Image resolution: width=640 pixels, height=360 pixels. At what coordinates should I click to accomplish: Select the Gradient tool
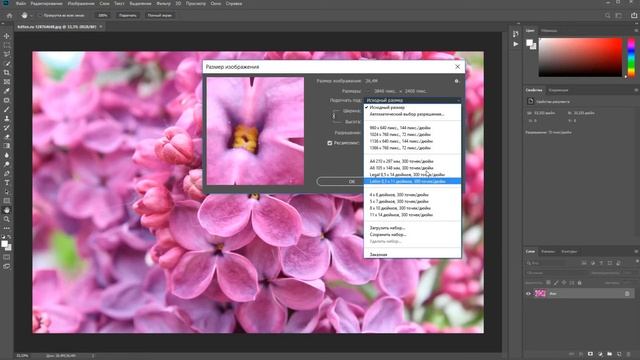click(7, 146)
